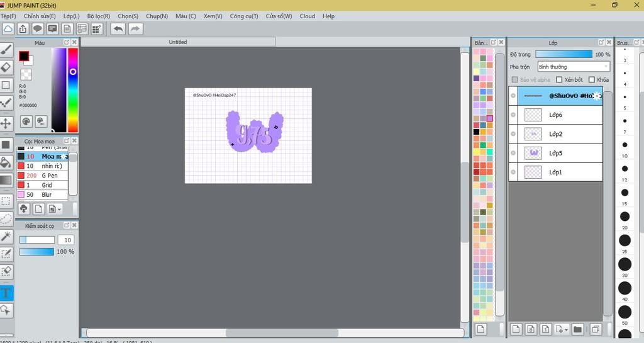Toggle the Bảo vệ alpha checkbox
The image size is (644, 343).
(x=514, y=80)
